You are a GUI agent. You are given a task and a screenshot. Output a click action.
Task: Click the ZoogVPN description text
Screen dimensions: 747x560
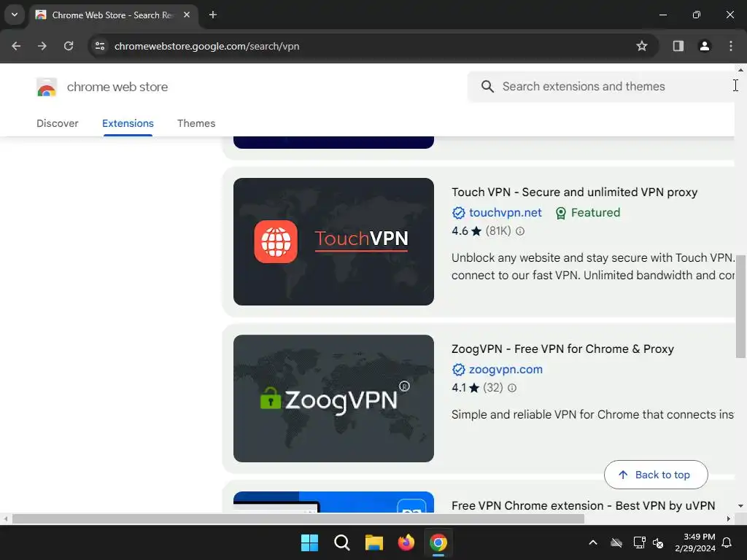pos(592,414)
